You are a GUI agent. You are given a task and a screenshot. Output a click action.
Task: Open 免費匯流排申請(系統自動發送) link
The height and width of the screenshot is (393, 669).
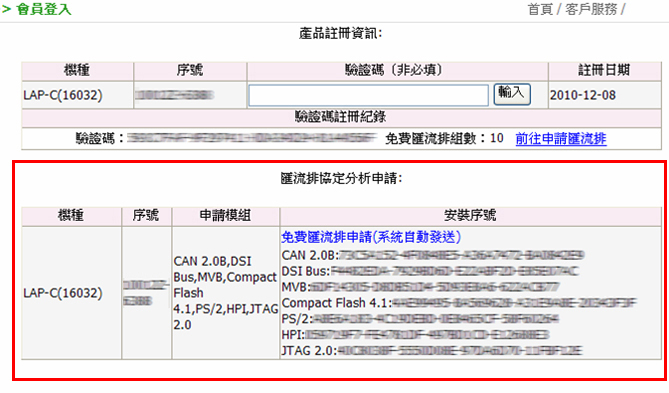[x=371, y=237]
